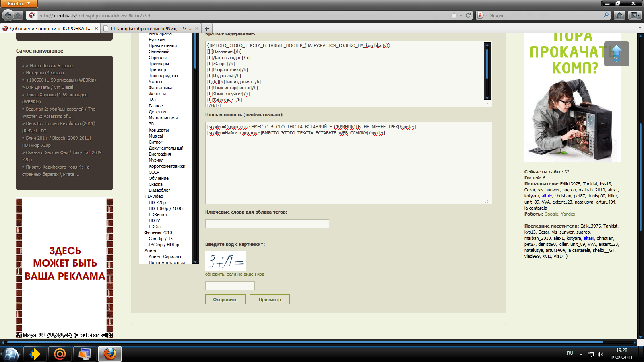Select the Сериалы category
The image size is (644, 362).
(158, 58)
